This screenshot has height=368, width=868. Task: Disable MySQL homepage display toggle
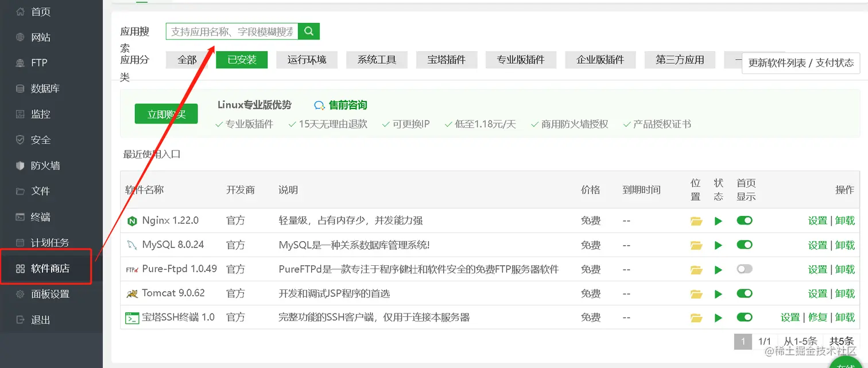[744, 245]
